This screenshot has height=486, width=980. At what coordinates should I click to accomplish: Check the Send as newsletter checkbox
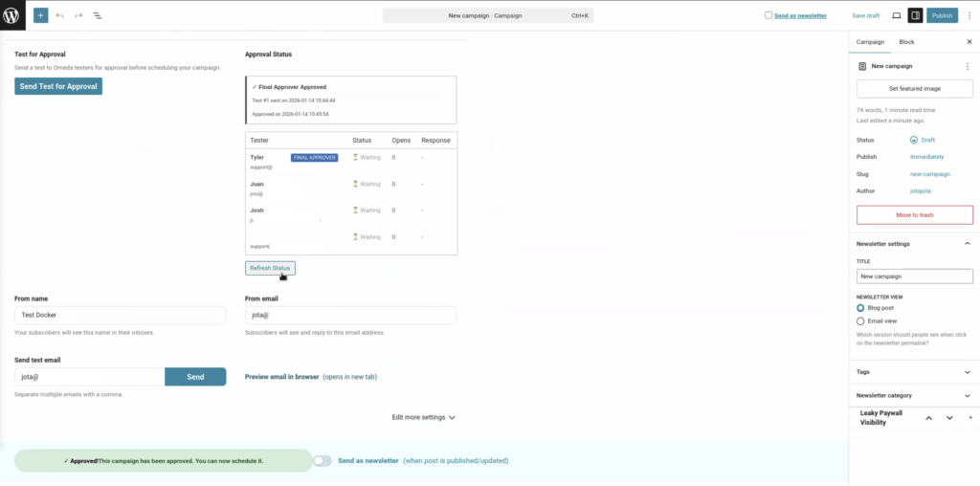click(x=768, y=15)
